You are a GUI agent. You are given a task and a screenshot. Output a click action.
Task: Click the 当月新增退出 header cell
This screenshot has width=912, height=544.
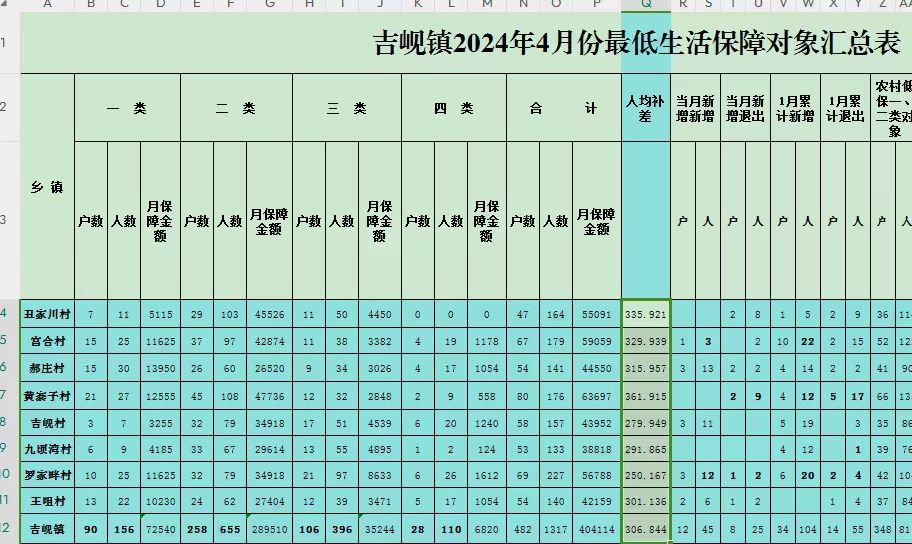tap(745, 108)
